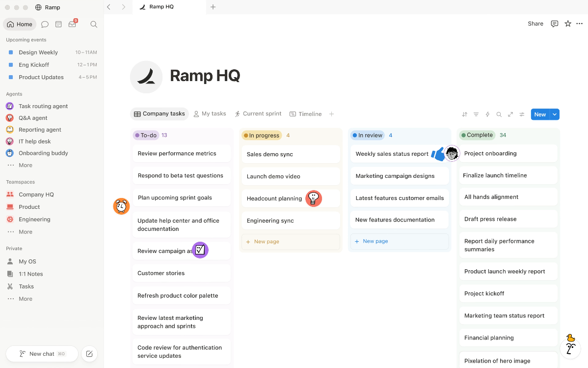
Task: Add a new view with plus icon
Action: pos(331,114)
